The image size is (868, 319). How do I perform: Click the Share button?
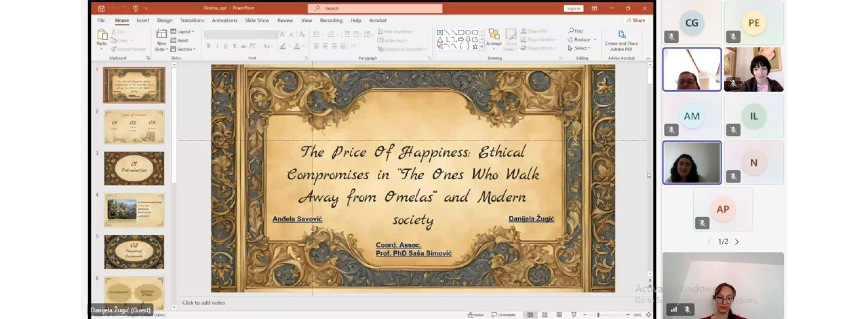636,20
